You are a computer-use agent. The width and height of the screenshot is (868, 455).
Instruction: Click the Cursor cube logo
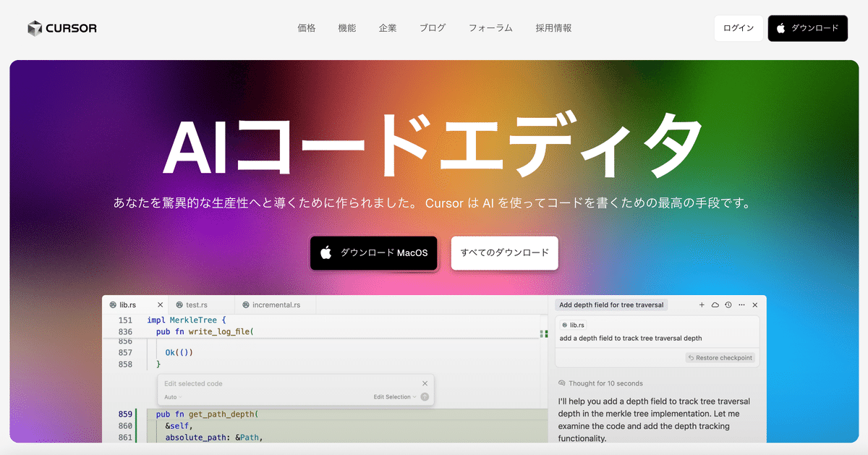[35, 27]
